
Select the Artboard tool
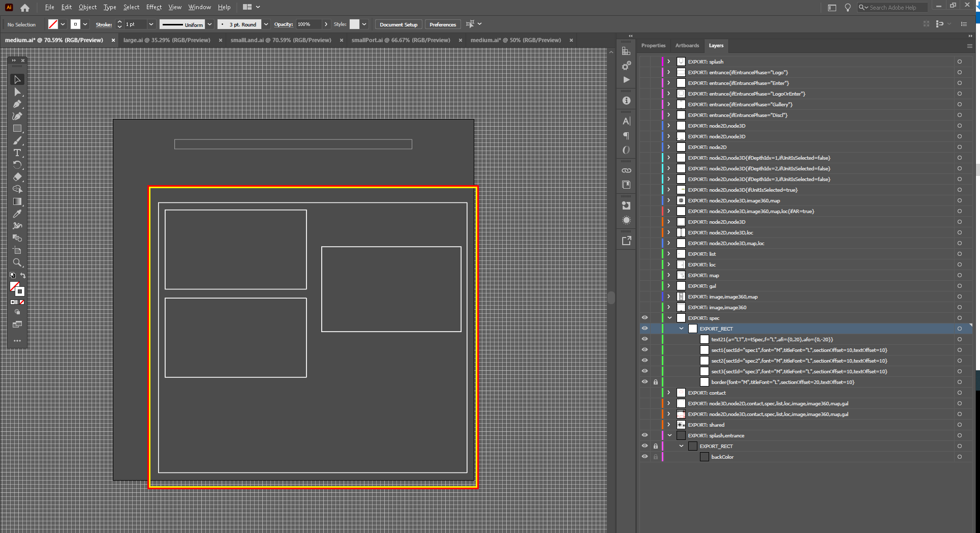coord(17,250)
